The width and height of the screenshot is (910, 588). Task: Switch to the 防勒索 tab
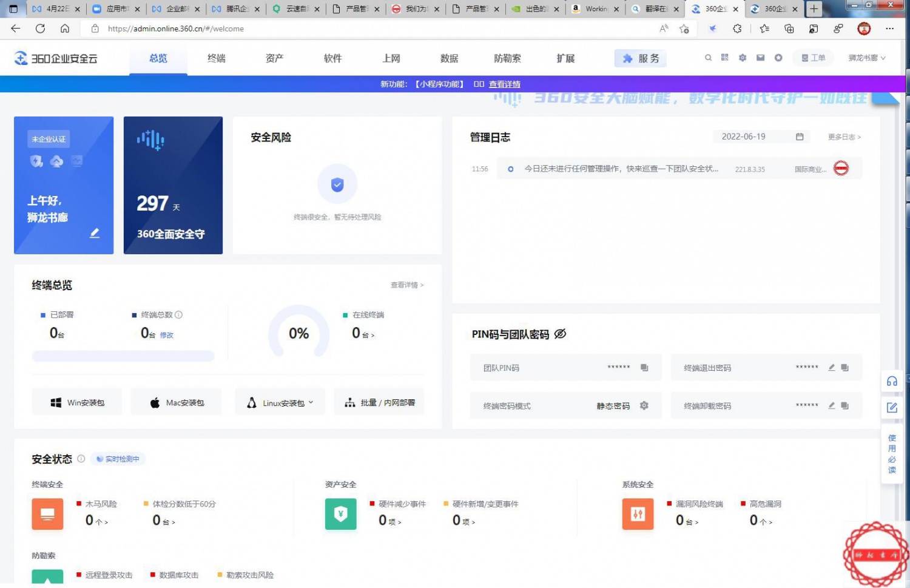point(507,58)
